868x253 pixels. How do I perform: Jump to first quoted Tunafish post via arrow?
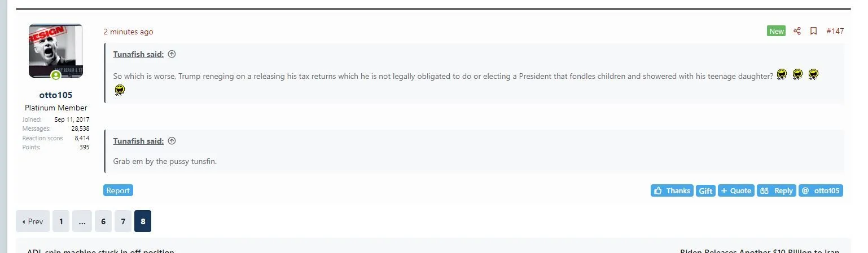pyautogui.click(x=172, y=54)
